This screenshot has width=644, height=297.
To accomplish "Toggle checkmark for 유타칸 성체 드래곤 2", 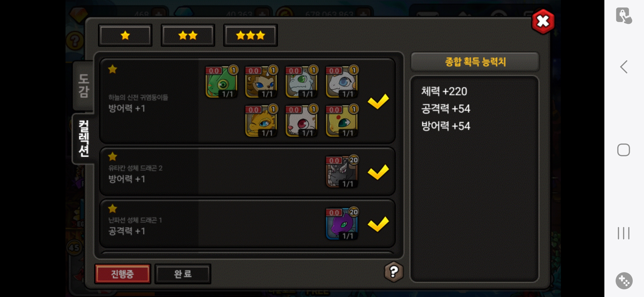I will [378, 172].
